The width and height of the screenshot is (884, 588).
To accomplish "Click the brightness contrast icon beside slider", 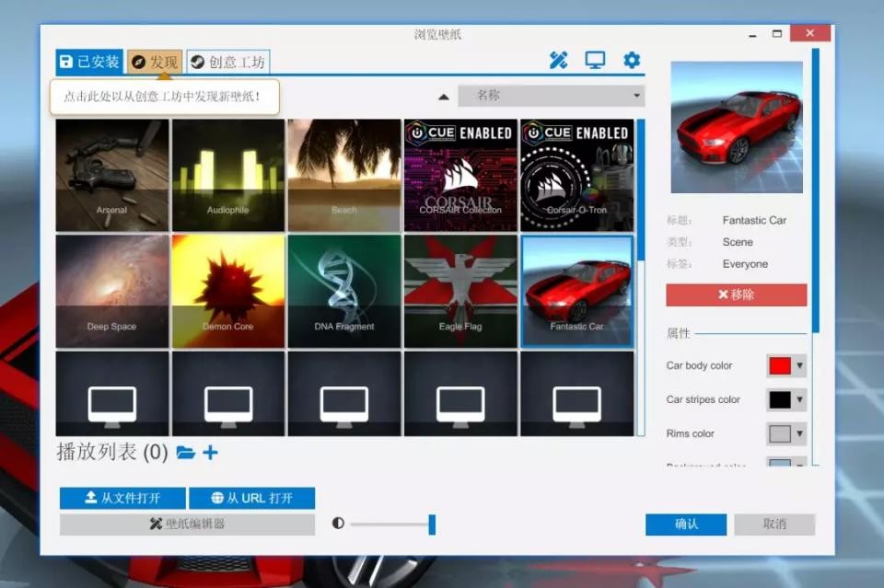I will (x=338, y=524).
